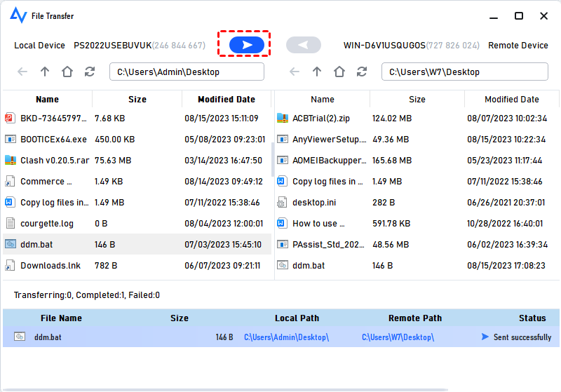Viewport: 561px width, 392px height.
Task: Select ACBTrial(2).zip archive icon
Action: tap(283, 118)
